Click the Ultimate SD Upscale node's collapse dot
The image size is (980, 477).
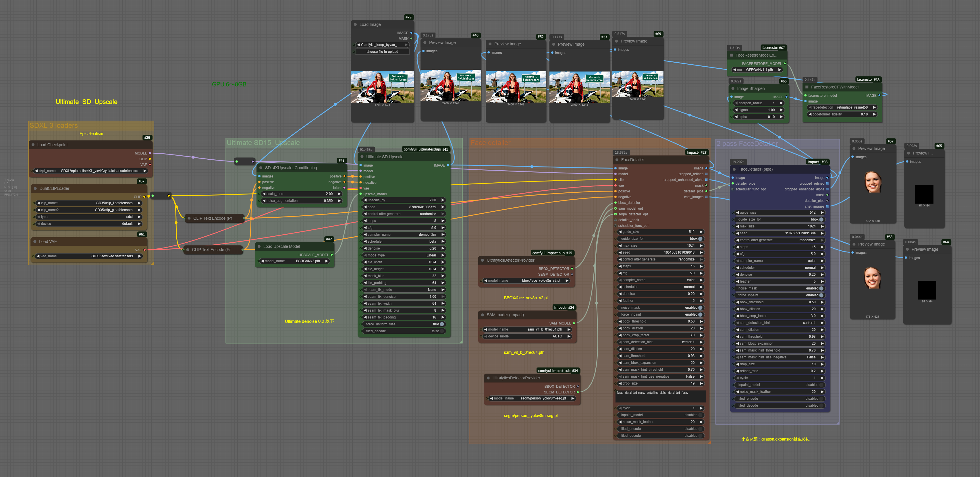tap(362, 157)
